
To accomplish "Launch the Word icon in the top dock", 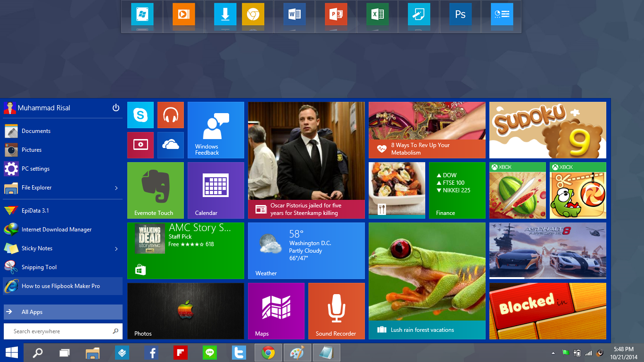I will (295, 14).
